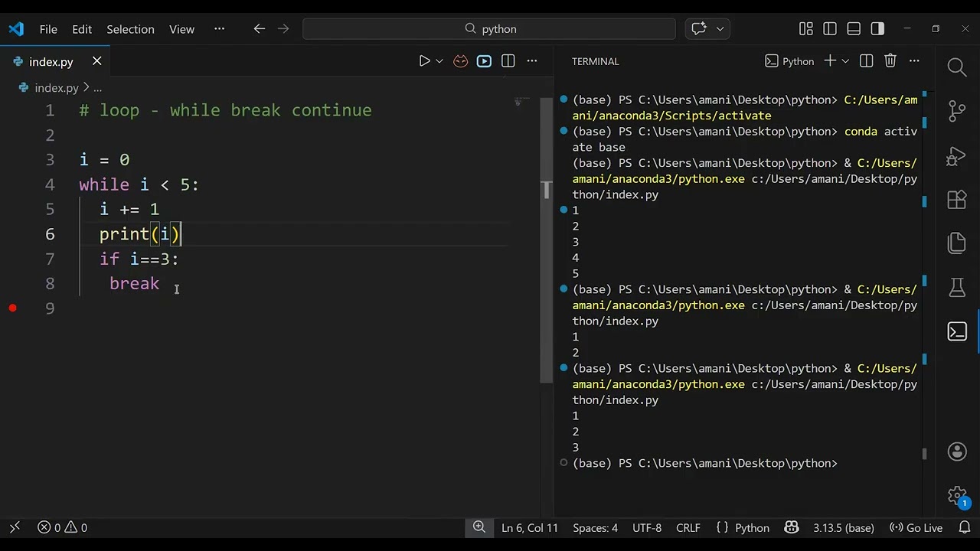Open the Copilot chat icon
The image size is (980, 551).
coord(698,29)
